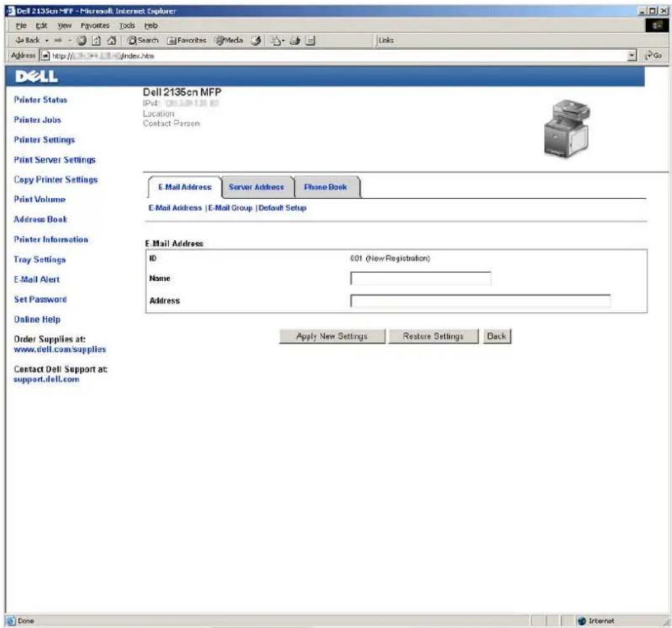Click the E-Mail Group sub-link

click(230, 208)
